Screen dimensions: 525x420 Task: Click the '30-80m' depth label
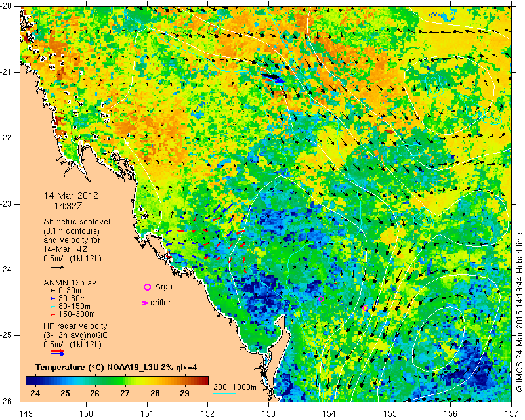pyautogui.click(x=72, y=299)
